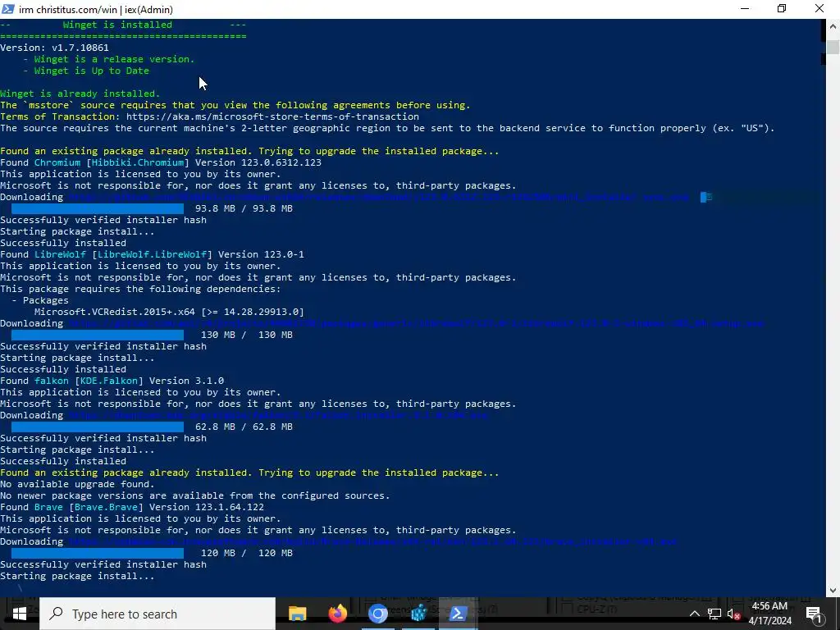Click the '- Packages' line
Screen dimensions: 840x630
click(40, 300)
